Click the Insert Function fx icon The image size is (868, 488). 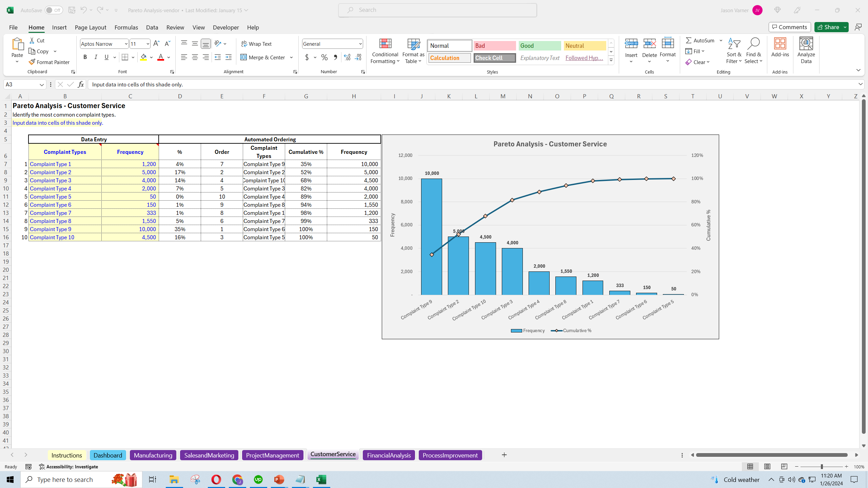click(81, 84)
